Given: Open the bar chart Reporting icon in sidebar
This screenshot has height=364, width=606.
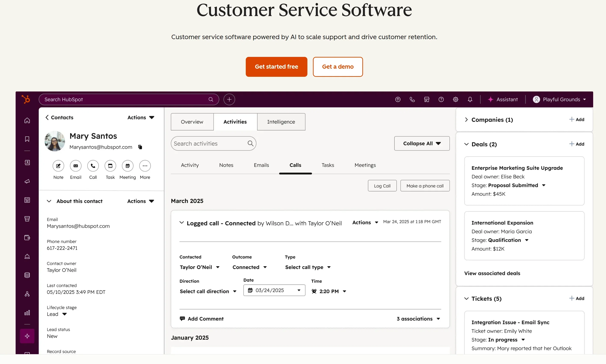Looking at the screenshot, I should tap(27, 313).
